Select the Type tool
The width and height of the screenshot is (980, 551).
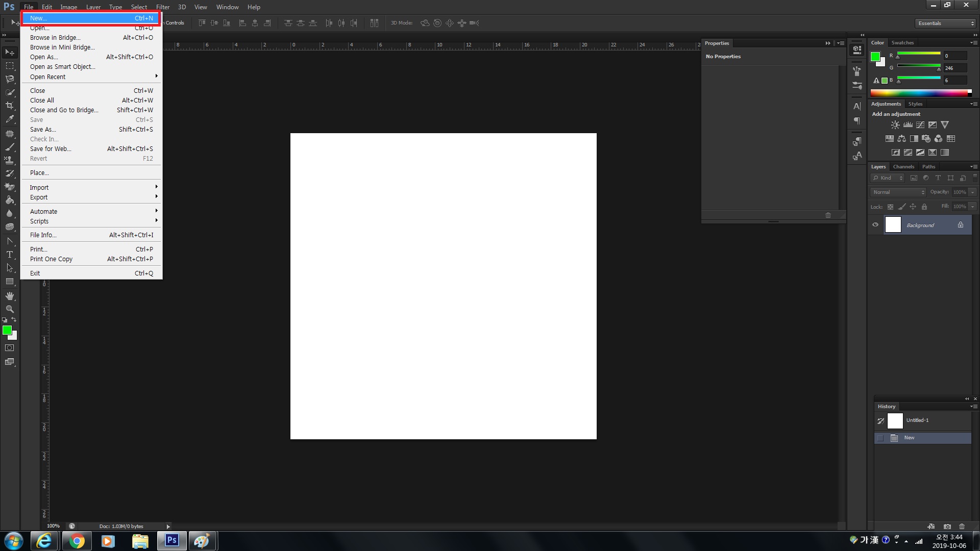coord(10,254)
